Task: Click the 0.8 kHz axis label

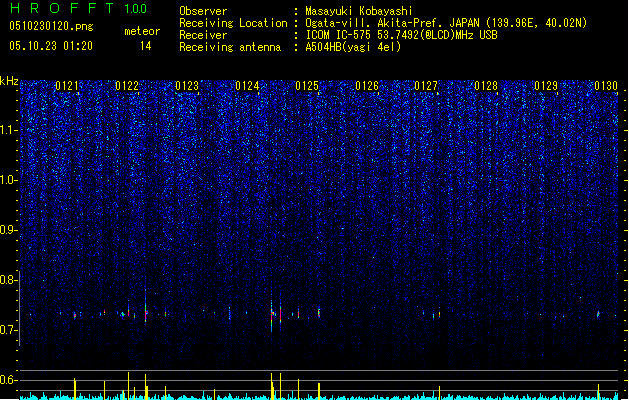Action: point(8,280)
